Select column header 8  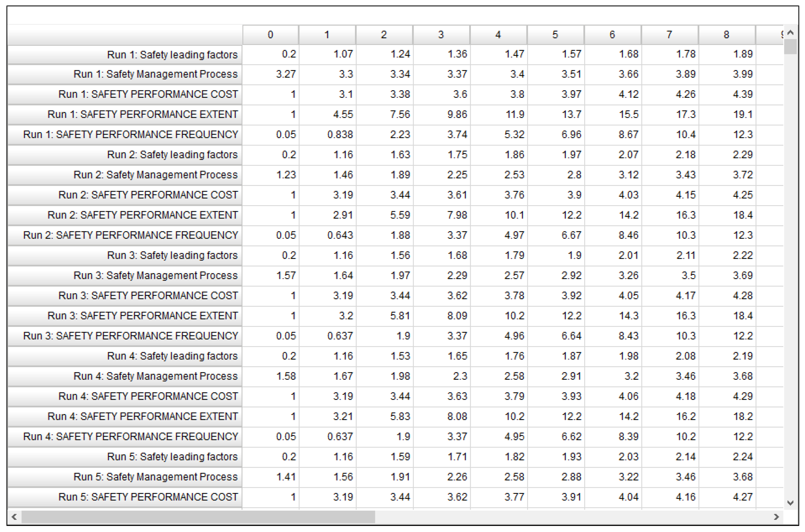[726, 35]
